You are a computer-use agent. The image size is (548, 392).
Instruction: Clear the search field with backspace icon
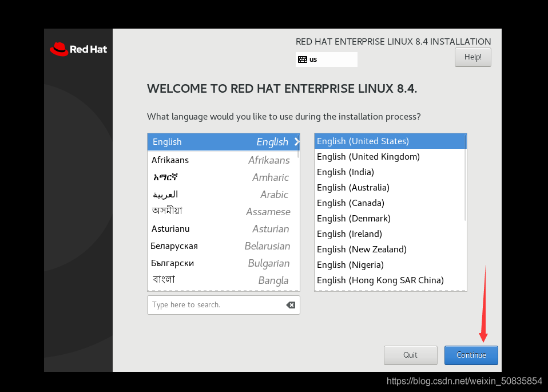pyautogui.click(x=291, y=305)
